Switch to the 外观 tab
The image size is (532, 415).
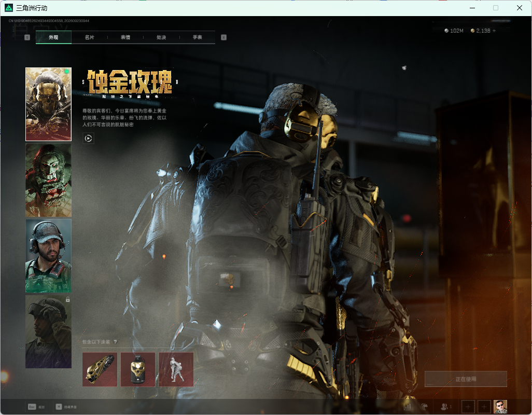pyautogui.click(x=53, y=37)
